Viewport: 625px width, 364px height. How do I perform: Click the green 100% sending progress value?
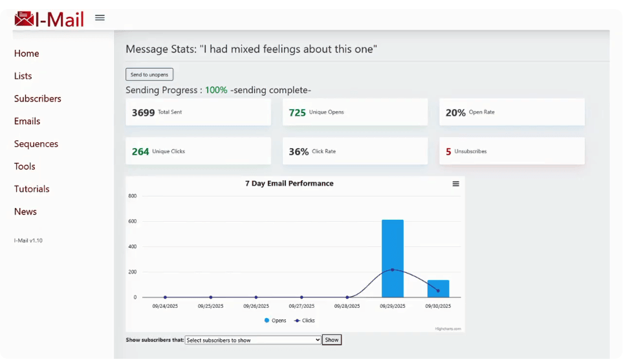(216, 90)
